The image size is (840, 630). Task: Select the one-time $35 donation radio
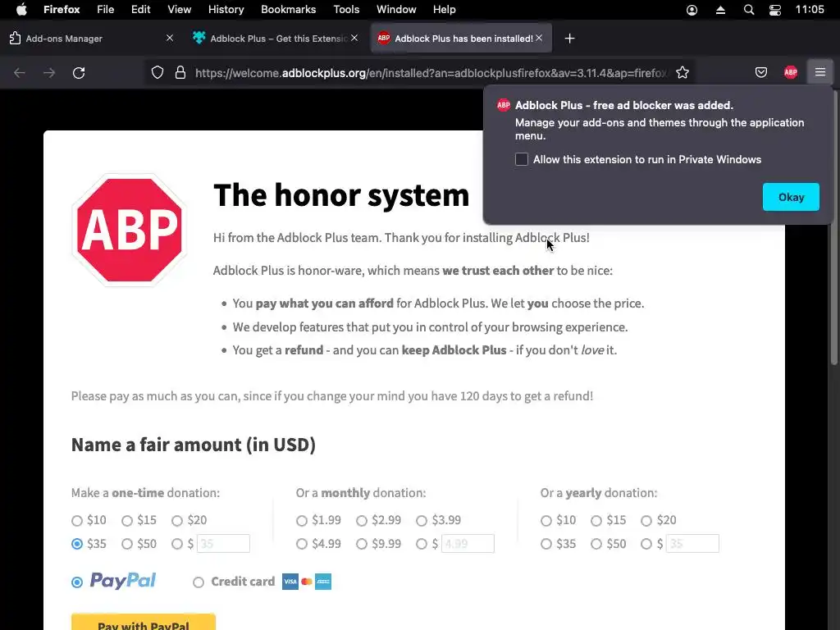click(x=77, y=545)
